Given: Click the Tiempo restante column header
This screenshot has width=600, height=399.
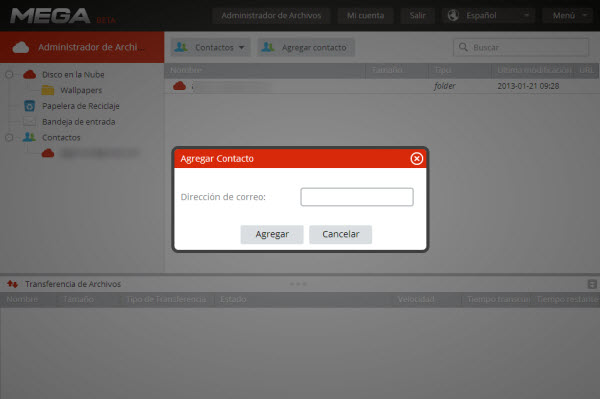Looking at the screenshot, I should [567, 299].
